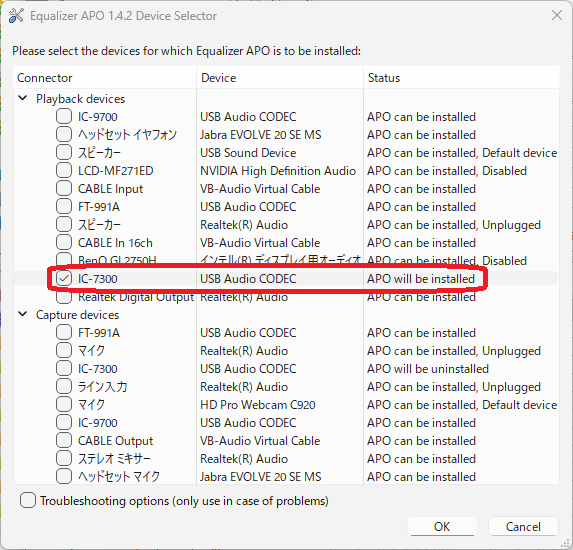Image resolution: width=573 pixels, height=550 pixels.
Task: Click the Connector column header
Action: [x=105, y=77]
